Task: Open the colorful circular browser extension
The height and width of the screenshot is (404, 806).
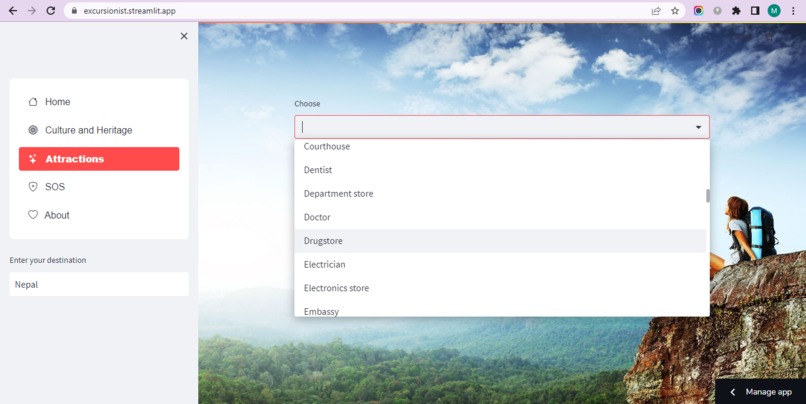Action: coord(699,11)
